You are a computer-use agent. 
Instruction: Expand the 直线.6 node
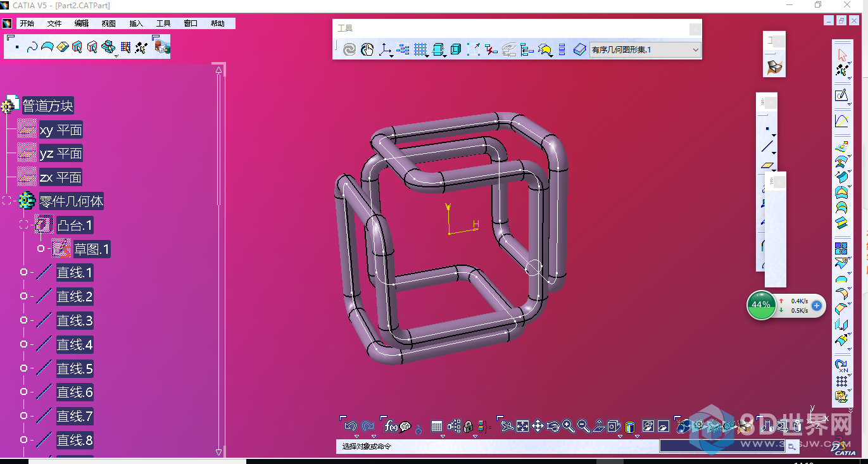[24, 392]
